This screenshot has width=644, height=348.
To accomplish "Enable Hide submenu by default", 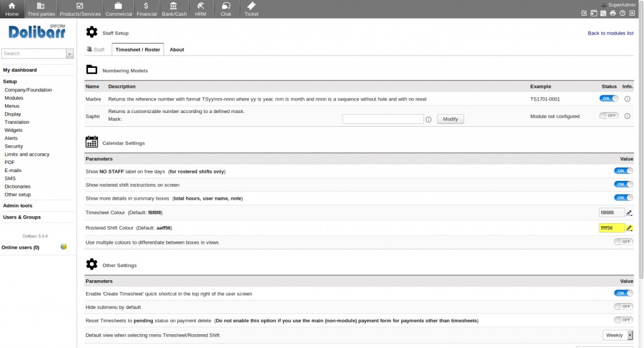I will pos(623,307).
